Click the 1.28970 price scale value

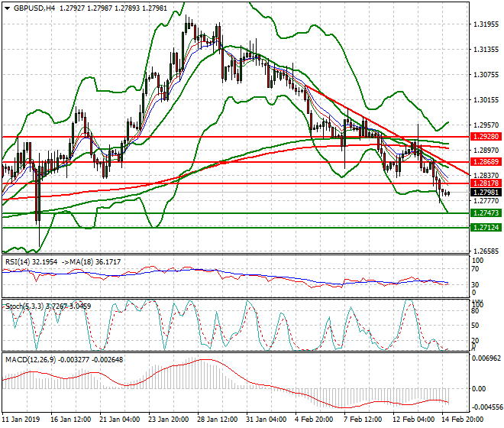tap(486, 150)
